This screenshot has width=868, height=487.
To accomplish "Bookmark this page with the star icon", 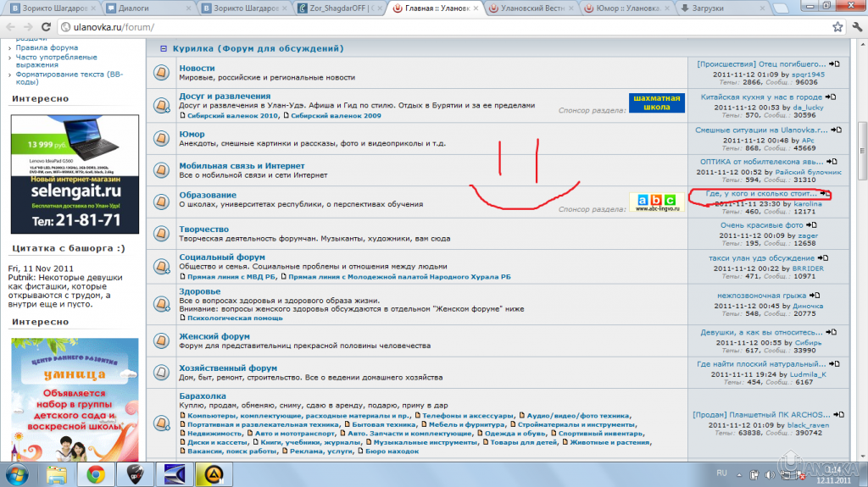I will pyautogui.click(x=837, y=26).
